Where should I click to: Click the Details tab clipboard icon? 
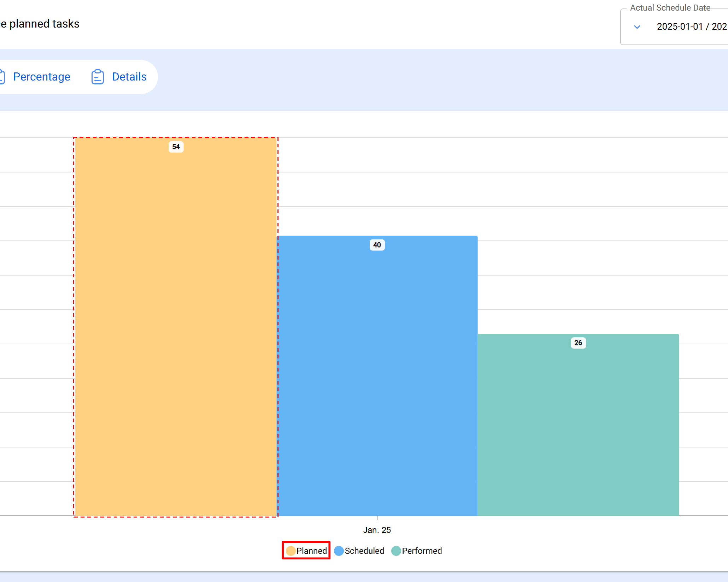click(98, 77)
